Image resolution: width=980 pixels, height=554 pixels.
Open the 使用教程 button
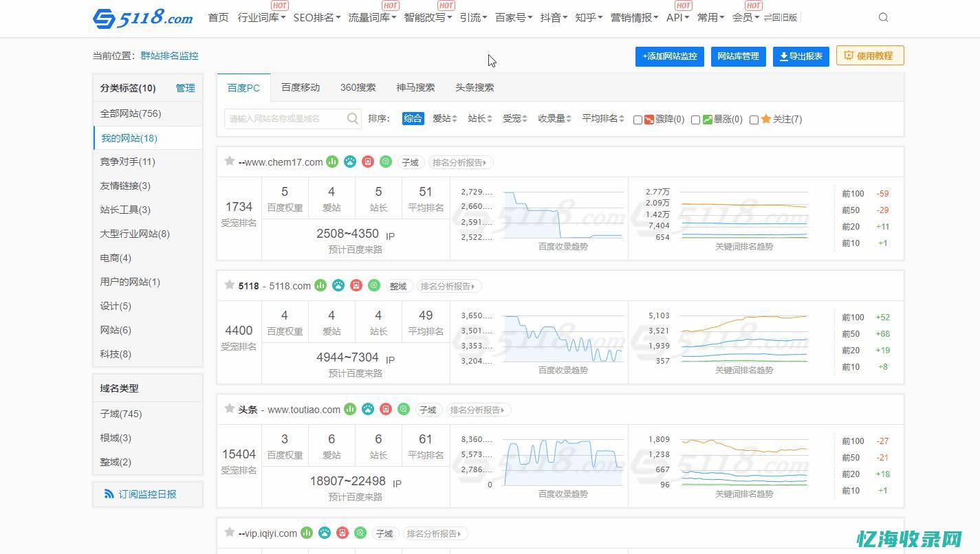(x=870, y=56)
